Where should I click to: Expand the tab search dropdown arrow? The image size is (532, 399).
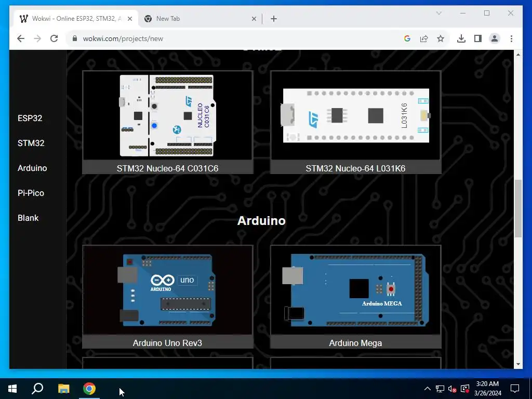coord(438,13)
